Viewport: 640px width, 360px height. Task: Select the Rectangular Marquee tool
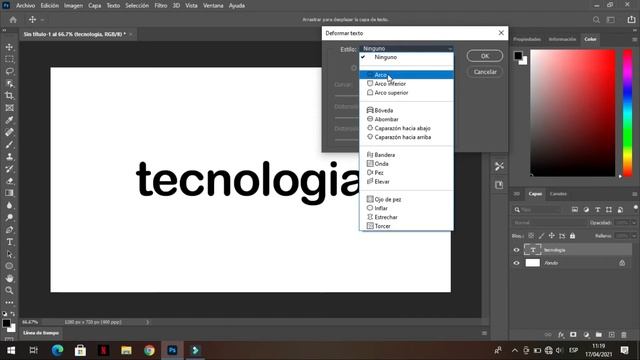click(9, 59)
